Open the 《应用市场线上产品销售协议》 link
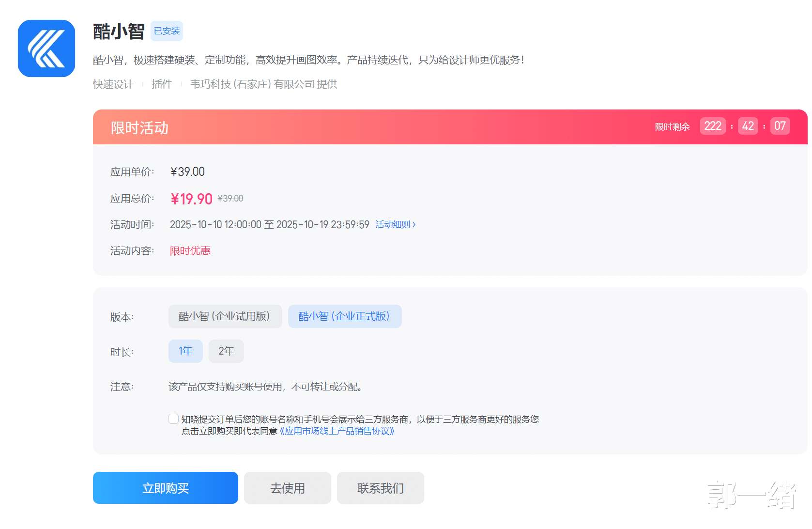 click(x=337, y=431)
